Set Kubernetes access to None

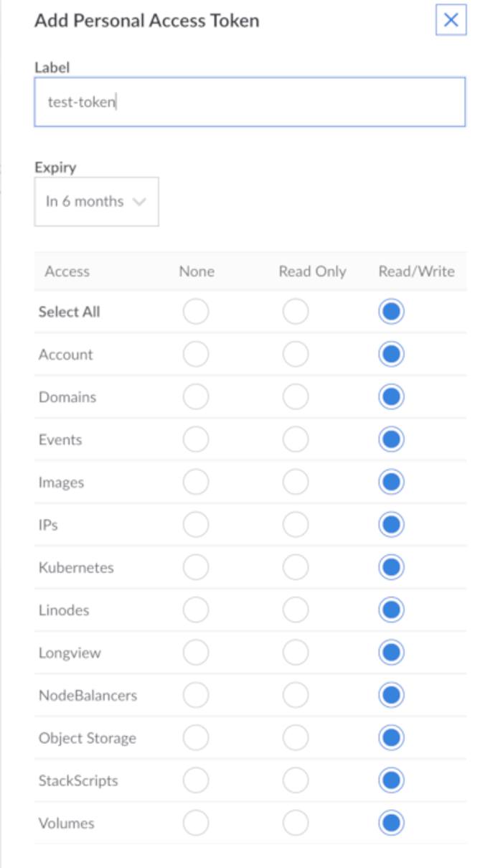(195, 566)
